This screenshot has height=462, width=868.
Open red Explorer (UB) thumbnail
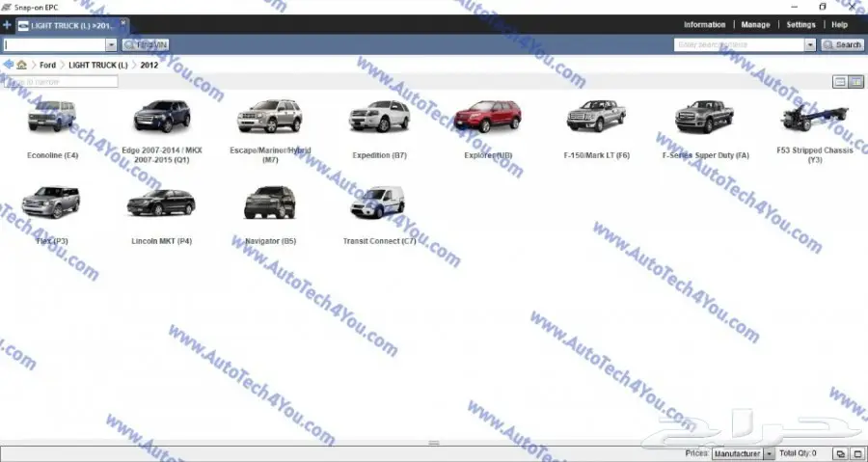488,116
